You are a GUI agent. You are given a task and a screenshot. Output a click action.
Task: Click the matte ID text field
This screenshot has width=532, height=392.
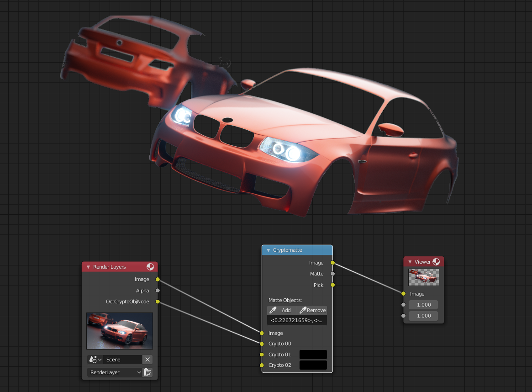click(297, 320)
